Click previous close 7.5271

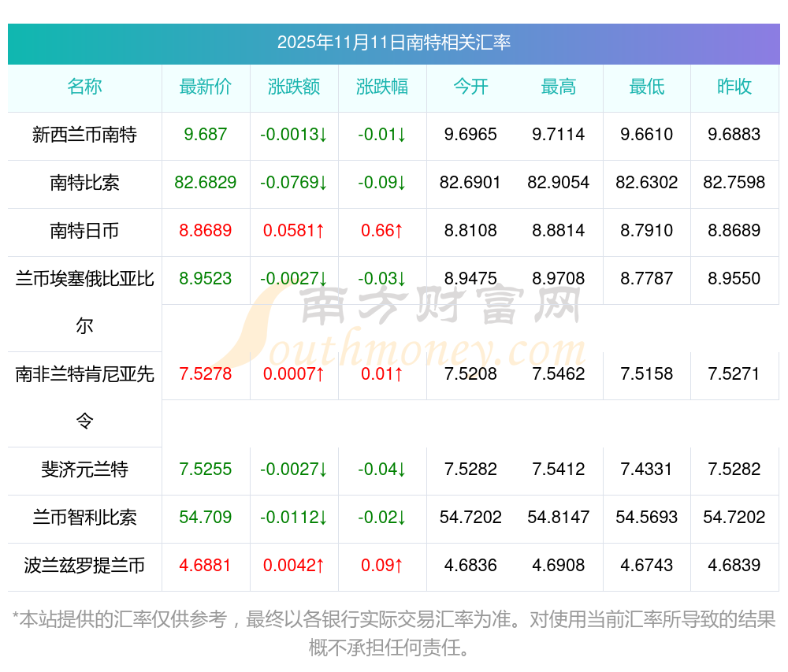click(734, 373)
